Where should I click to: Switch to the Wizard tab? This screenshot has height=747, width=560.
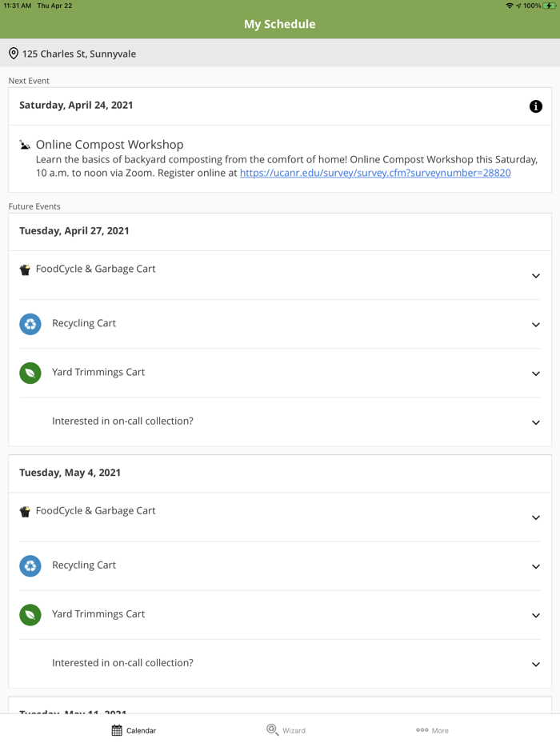point(286,730)
